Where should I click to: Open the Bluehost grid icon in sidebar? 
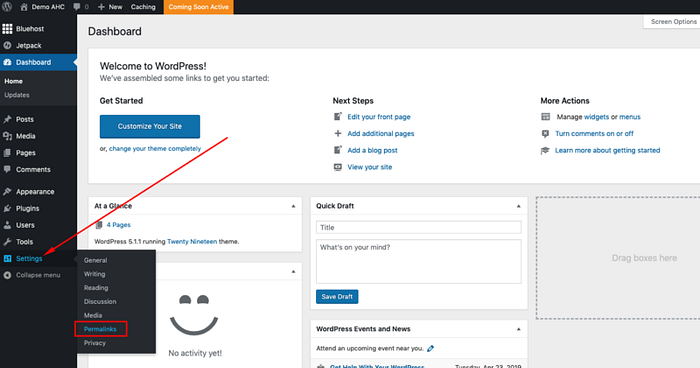7,29
